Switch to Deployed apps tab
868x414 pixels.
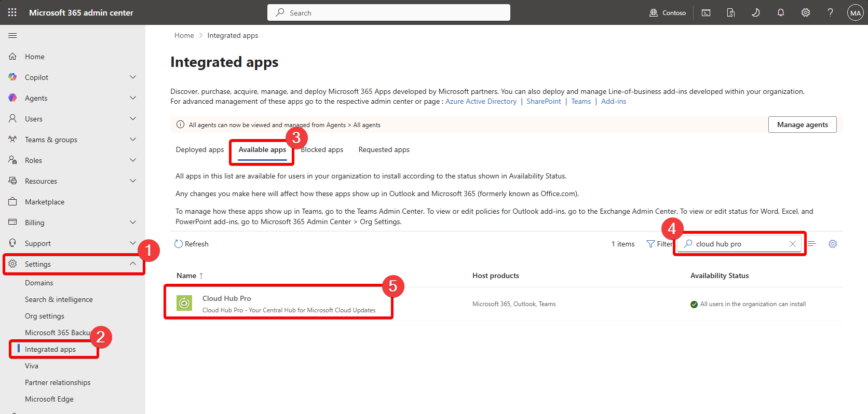(x=200, y=149)
